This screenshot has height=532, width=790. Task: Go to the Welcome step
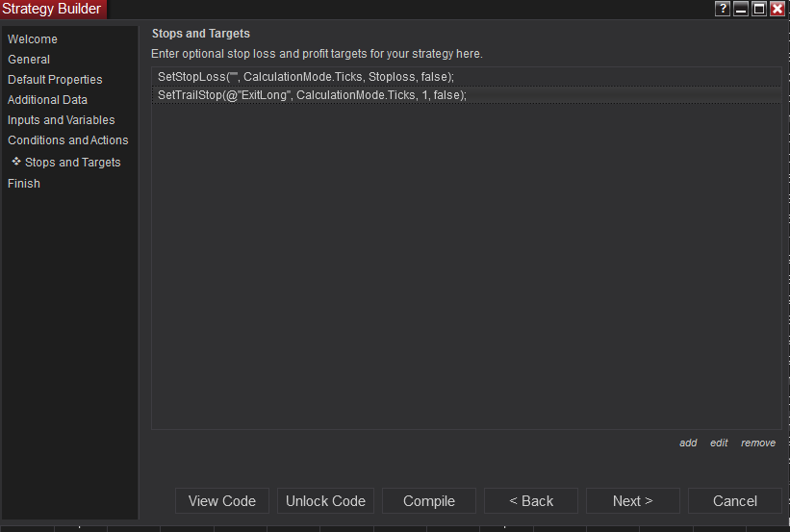33,39
